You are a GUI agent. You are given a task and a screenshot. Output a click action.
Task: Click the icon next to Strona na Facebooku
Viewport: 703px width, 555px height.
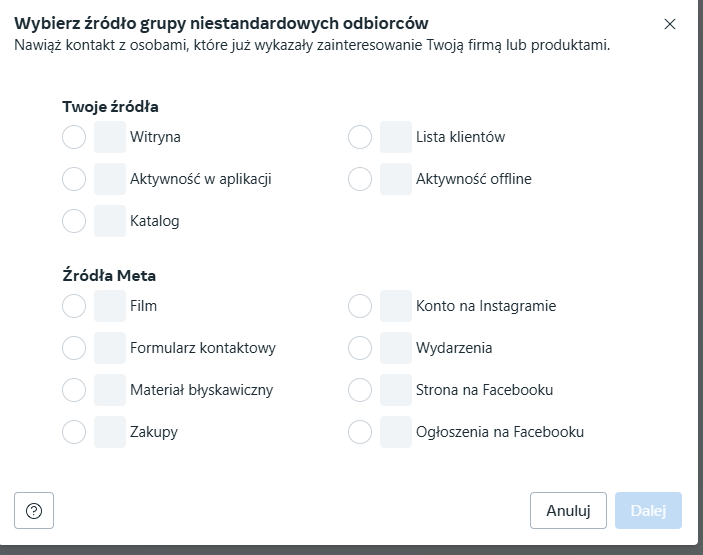(x=396, y=390)
